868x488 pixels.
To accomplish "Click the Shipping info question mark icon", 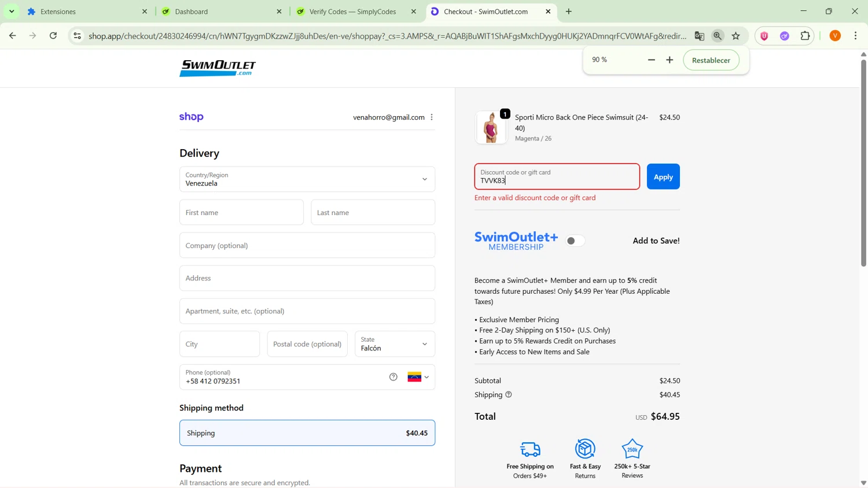I will pyautogui.click(x=509, y=395).
